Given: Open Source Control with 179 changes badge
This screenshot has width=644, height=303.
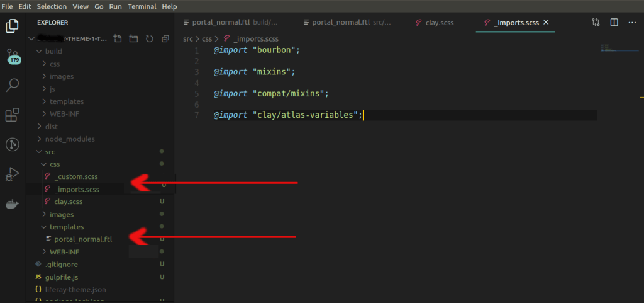Looking at the screenshot, I should tap(13, 56).
